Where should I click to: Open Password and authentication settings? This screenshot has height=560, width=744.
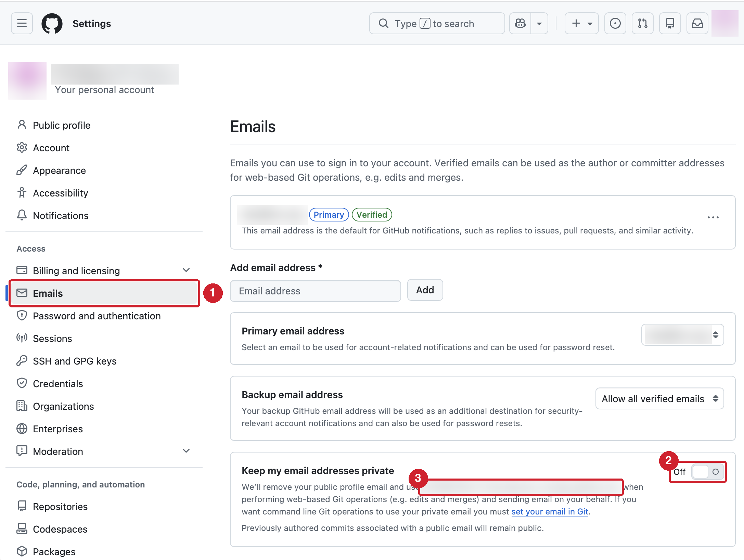coord(97,316)
